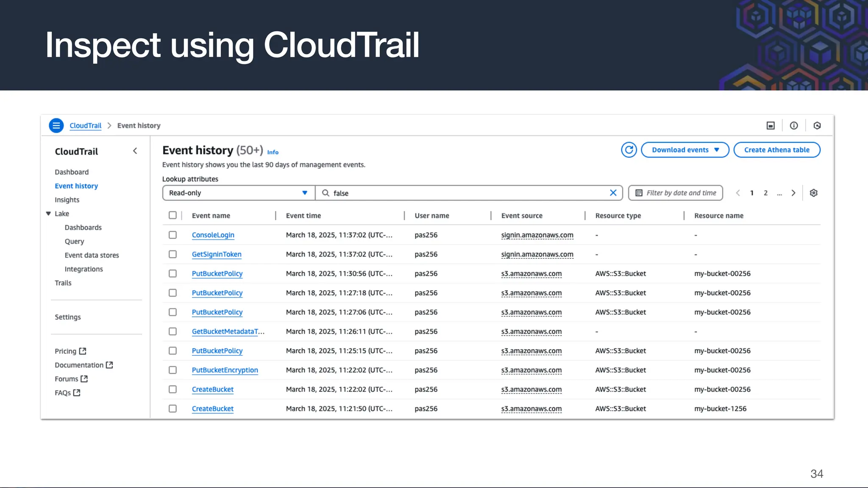Open Info link next to Event history
868x488 pixels.
(273, 152)
